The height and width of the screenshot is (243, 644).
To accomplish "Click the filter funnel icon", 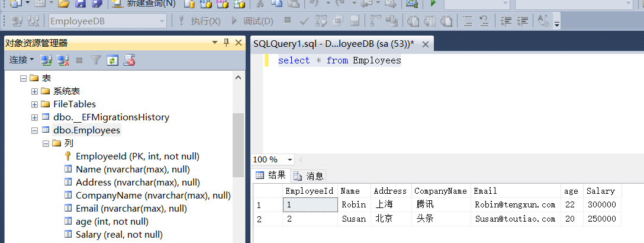I will click(x=96, y=60).
